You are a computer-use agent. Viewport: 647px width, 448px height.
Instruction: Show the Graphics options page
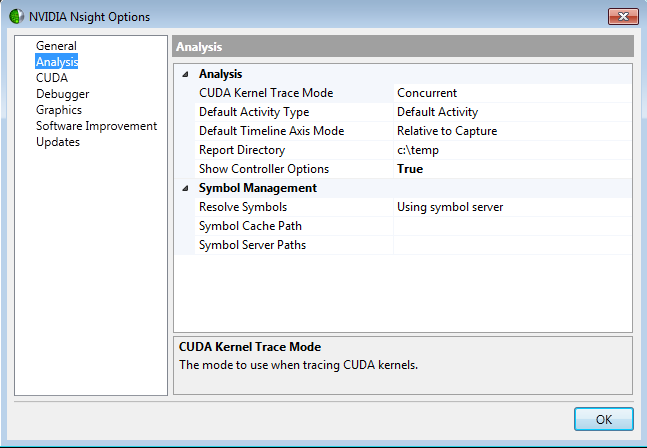pyautogui.click(x=59, y=110)
